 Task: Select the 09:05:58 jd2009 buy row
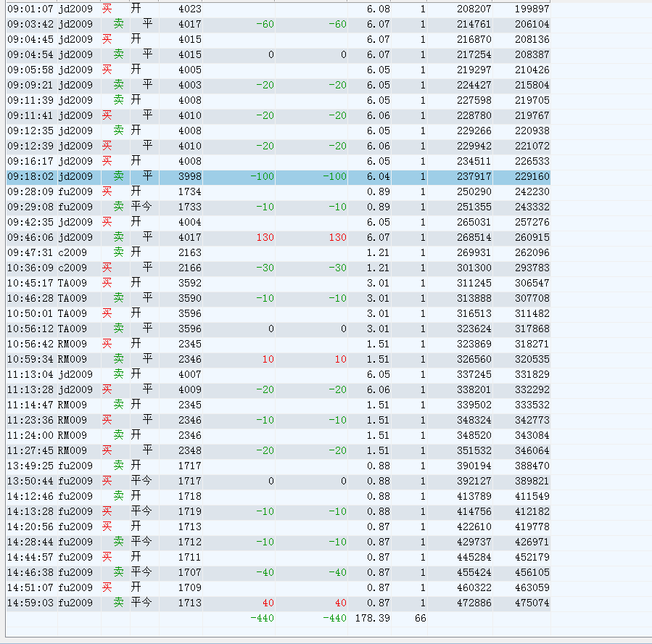pyautogui.click(x=278, y=70)
